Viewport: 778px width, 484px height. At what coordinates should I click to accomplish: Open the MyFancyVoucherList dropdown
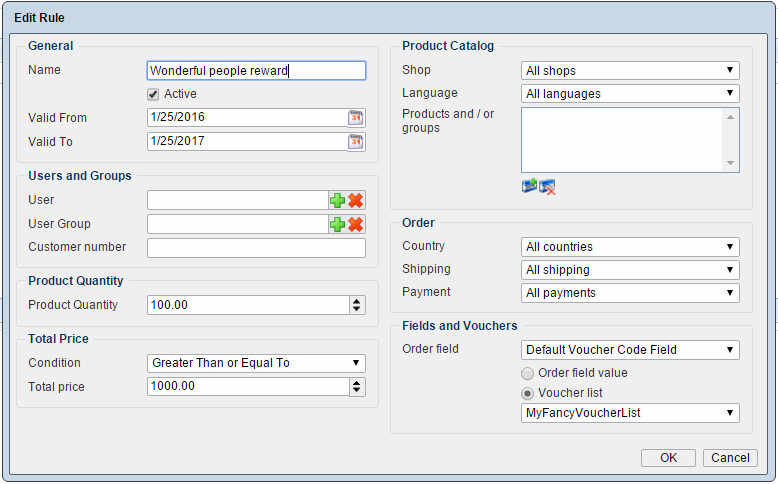(x=630, y=413)
